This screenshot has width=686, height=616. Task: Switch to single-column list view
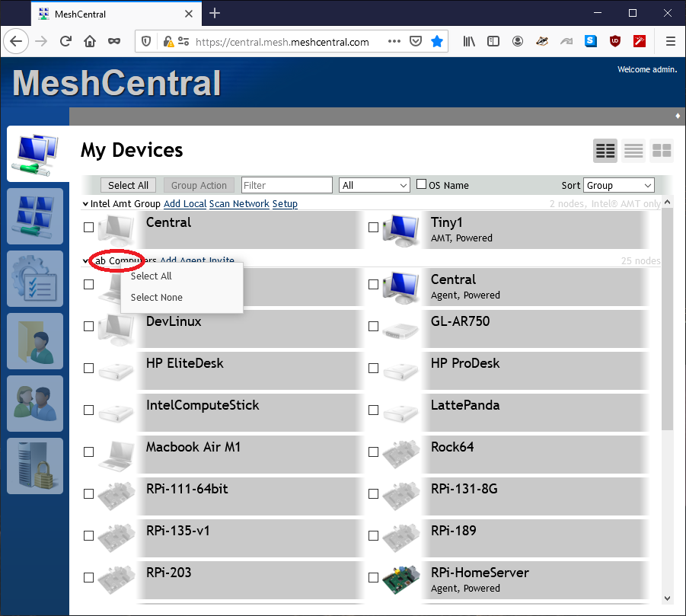(x=633, y=150)
